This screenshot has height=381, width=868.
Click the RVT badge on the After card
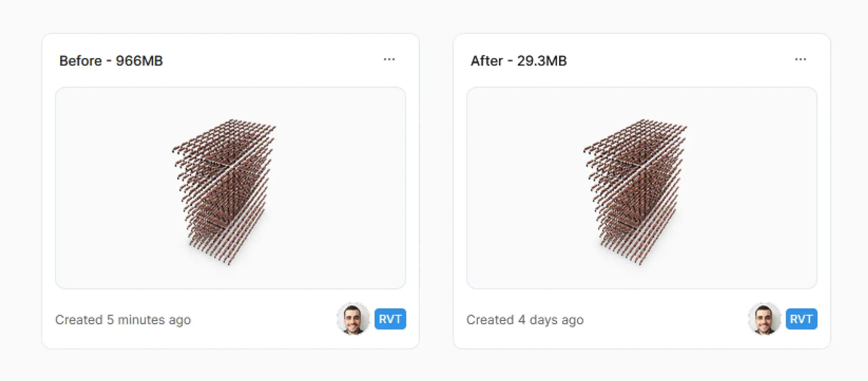coord(801,319)
